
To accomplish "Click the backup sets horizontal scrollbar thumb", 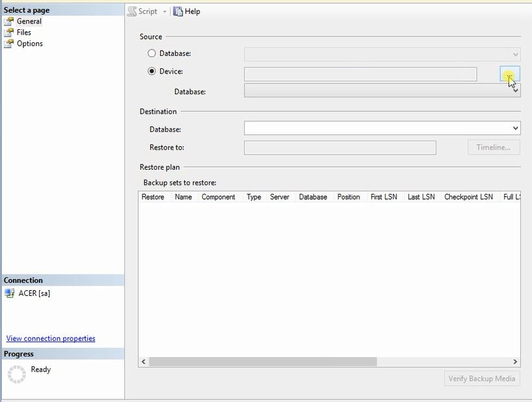I will click(263, 362).
